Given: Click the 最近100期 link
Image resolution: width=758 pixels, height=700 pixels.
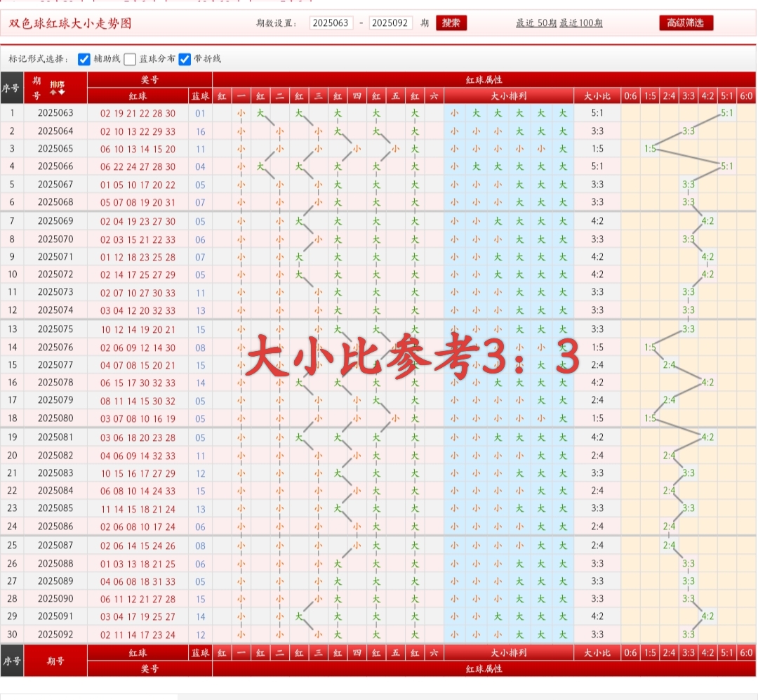Looking at the screenshot, I should [x=580, y=23].
